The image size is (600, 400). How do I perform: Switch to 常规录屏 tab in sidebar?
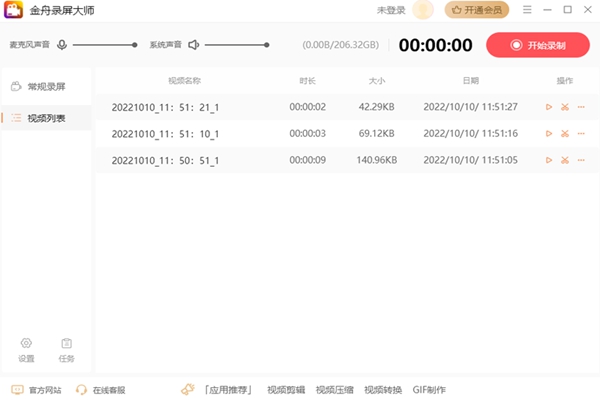pyautogui.click(x=45, y=87)
